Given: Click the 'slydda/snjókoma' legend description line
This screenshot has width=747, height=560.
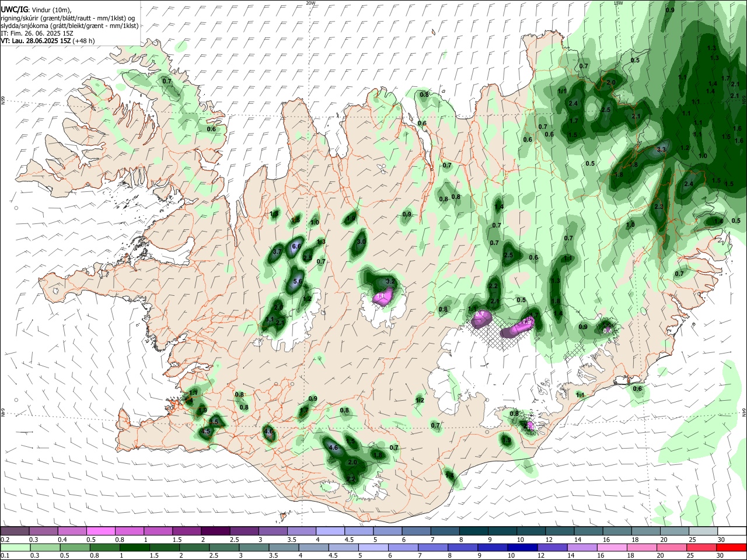Looking at the screenshot, I should coord(69,26).
